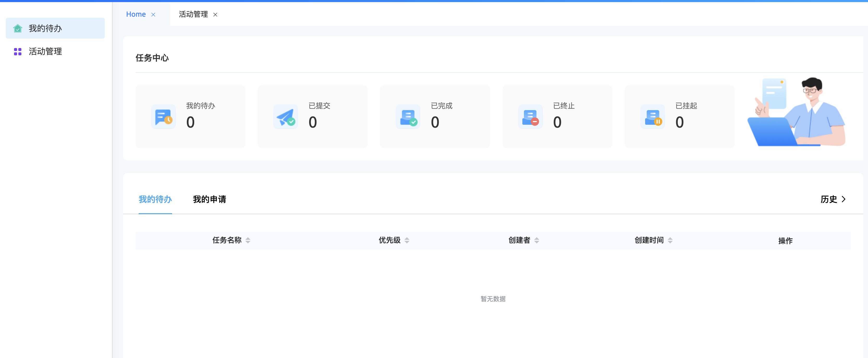Sort table by 创建时间 column
Viewport: 868px width, 358px height.
tap(670, 240)
